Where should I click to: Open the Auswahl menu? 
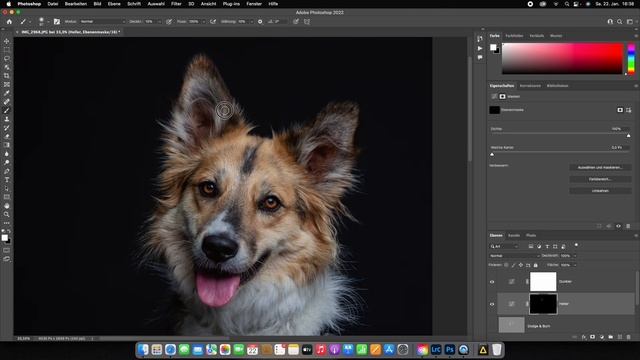coord(156,4)
